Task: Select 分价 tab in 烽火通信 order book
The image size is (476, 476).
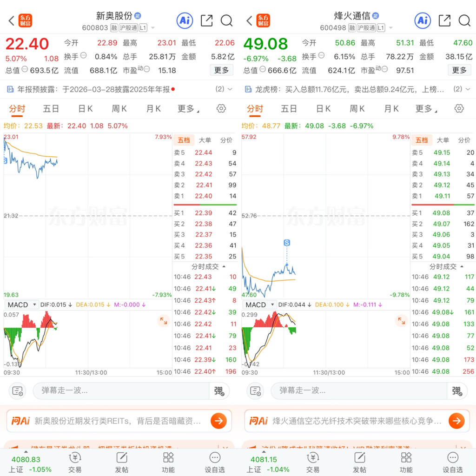Action: click(464, 140)
